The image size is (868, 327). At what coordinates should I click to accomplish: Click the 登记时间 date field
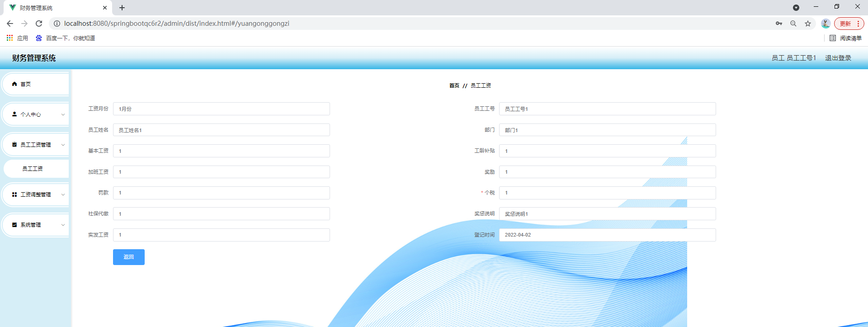[607, 235]
